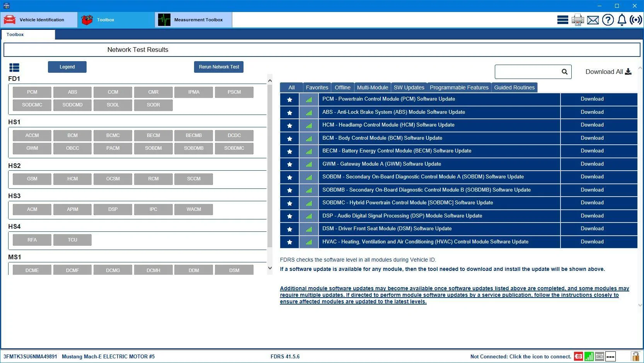Open the Guided Routines tab

tap(515, 87)
